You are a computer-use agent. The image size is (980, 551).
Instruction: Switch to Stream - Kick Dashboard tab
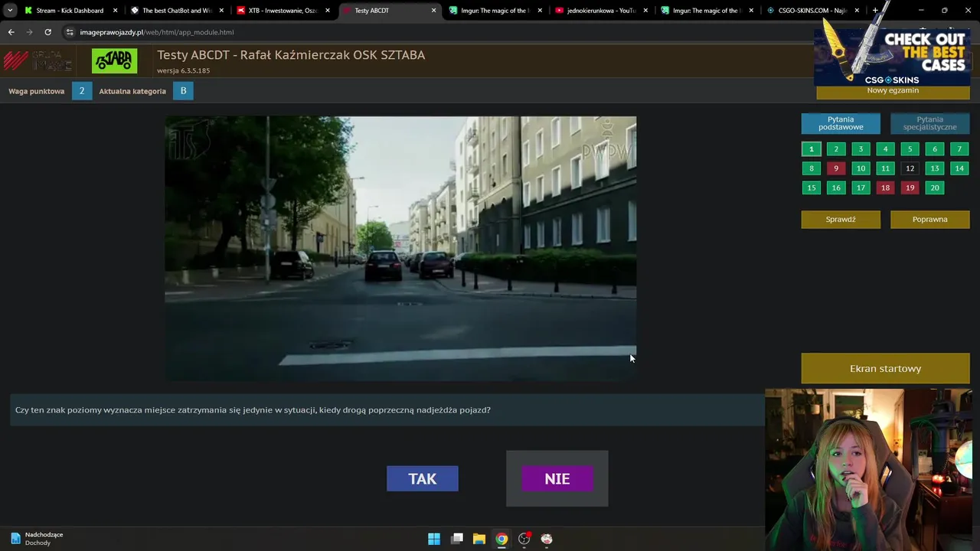(69, 11)
